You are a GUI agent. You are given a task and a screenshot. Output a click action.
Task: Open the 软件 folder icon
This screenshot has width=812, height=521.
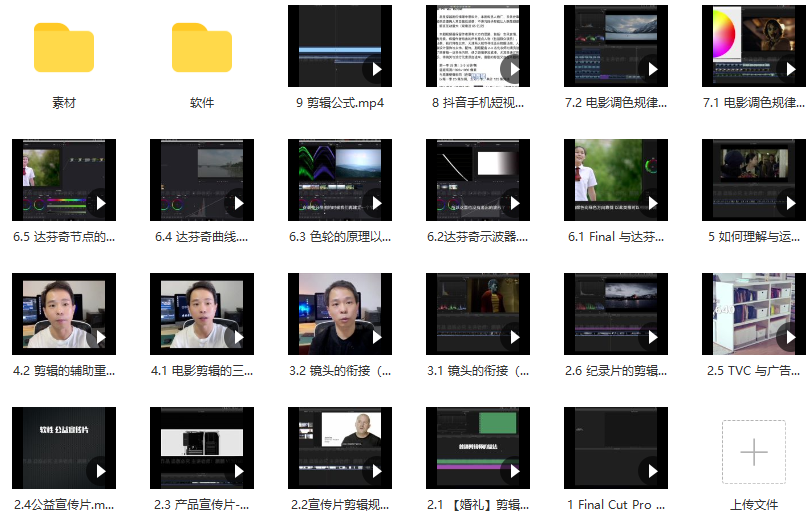click(x=201, y=47)
